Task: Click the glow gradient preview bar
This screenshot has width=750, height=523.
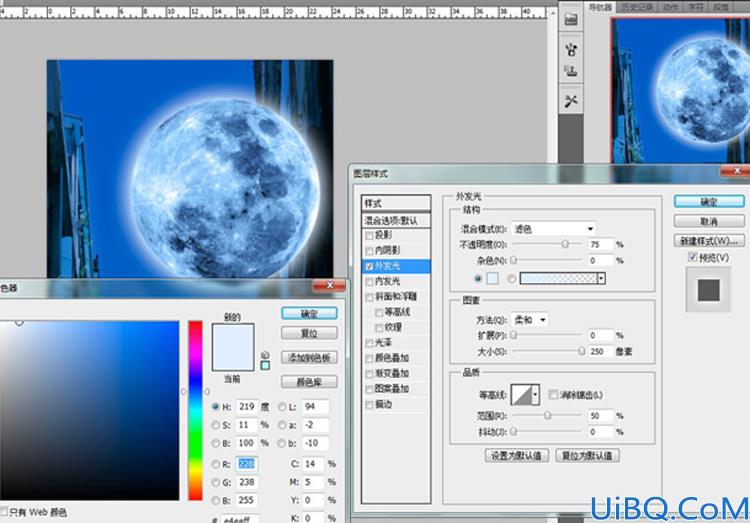Action: tap(558, 278)
